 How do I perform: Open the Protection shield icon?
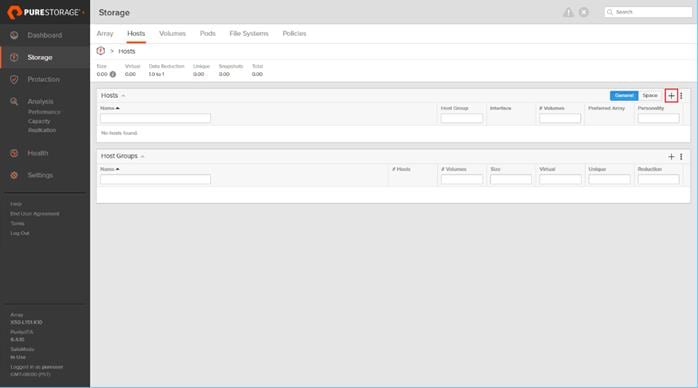click(x=14, y=79)
